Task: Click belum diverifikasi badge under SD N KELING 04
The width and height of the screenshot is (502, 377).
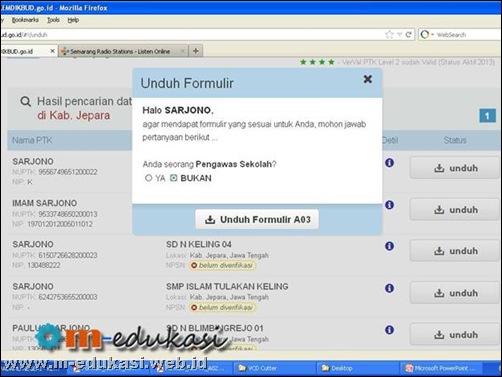Action: click(222, 265)
